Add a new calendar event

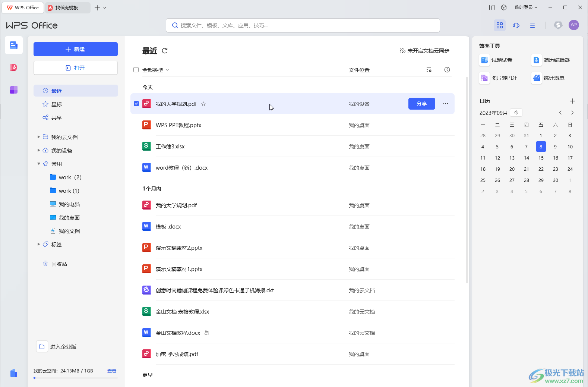tap(572, 101)
